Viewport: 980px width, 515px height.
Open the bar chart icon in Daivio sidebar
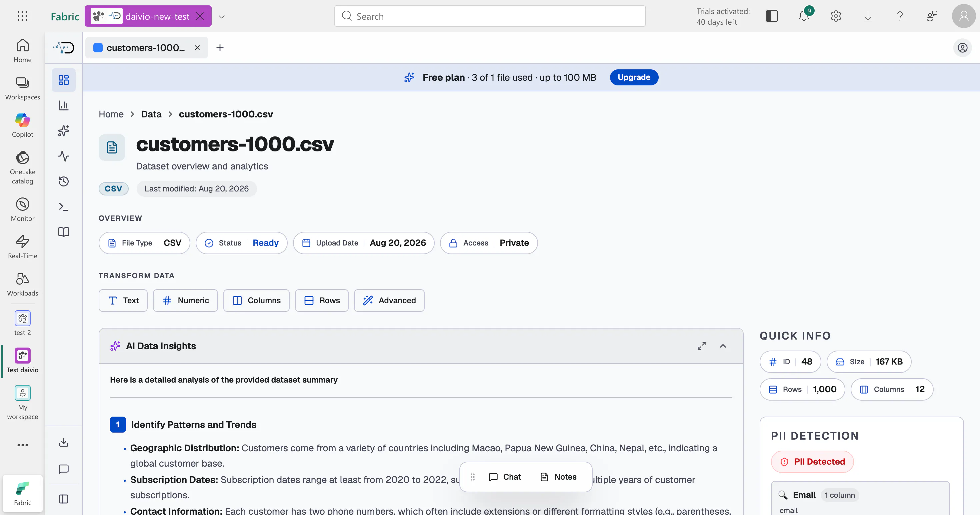click(64, 105)
